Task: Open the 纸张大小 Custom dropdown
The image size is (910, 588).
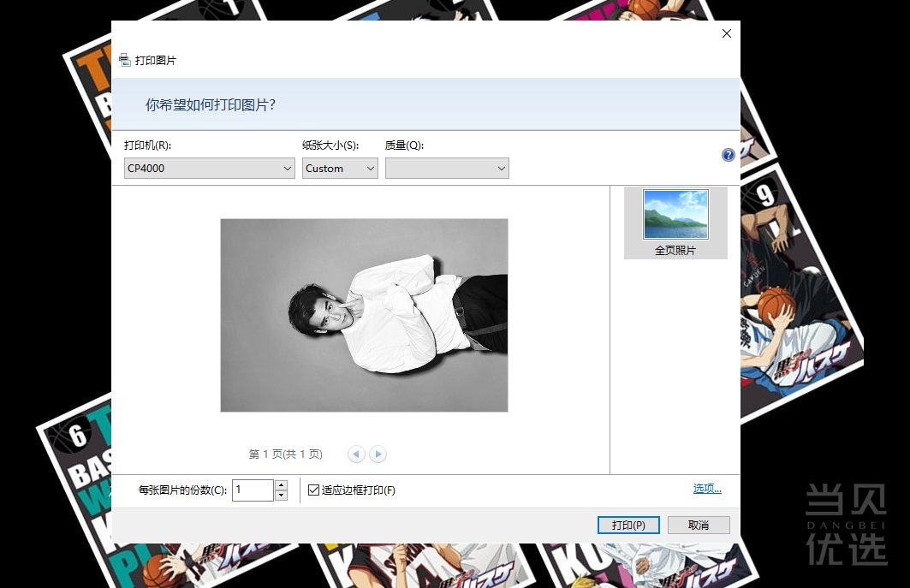Action: pos(340,169)
